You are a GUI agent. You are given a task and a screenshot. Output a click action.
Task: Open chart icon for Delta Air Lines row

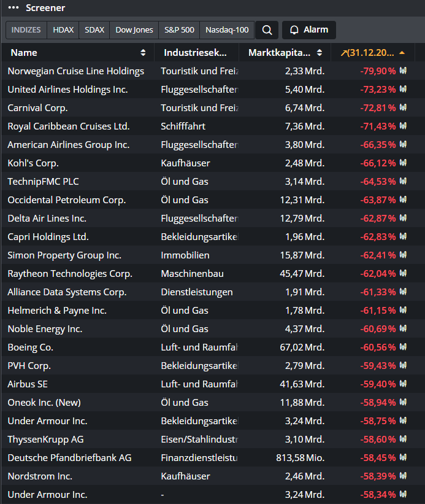[403, 219]
